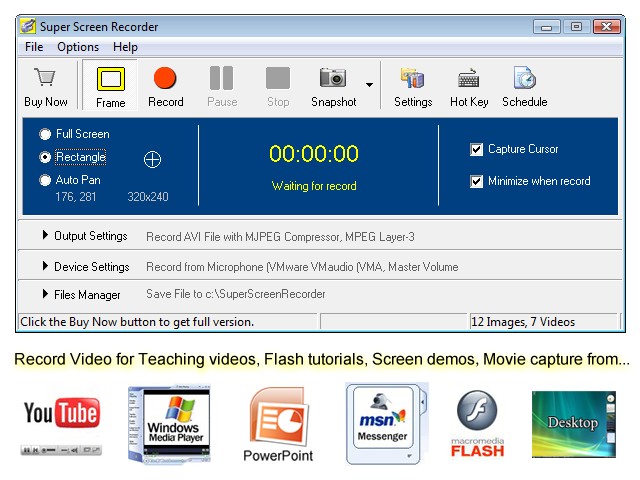This screenshot has width=640, height=480.
Task: Click the crosshair region selector icon
Action: pyautogui.click(x=152, y=159)
